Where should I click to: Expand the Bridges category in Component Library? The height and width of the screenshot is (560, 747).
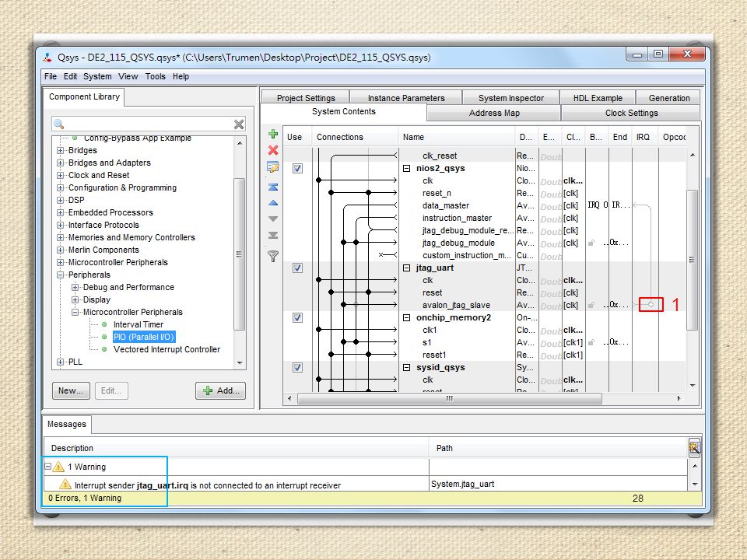coord(61,150)
